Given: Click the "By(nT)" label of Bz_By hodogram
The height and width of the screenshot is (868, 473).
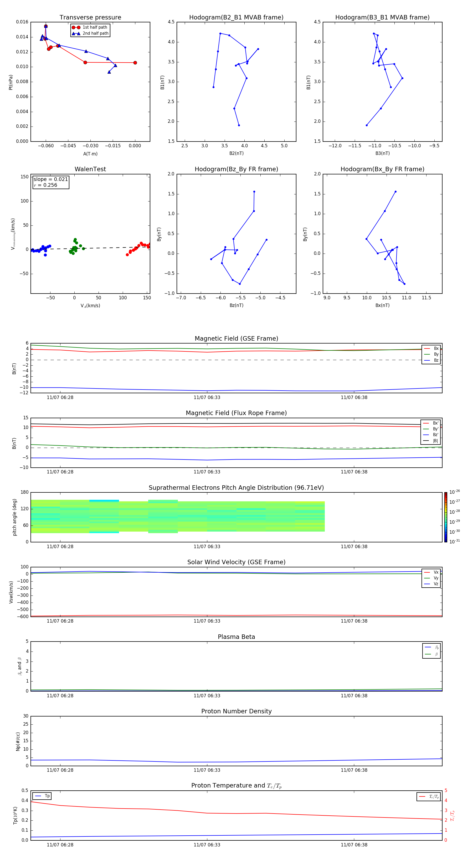Looking at the screenshot, I should (159, 234).
